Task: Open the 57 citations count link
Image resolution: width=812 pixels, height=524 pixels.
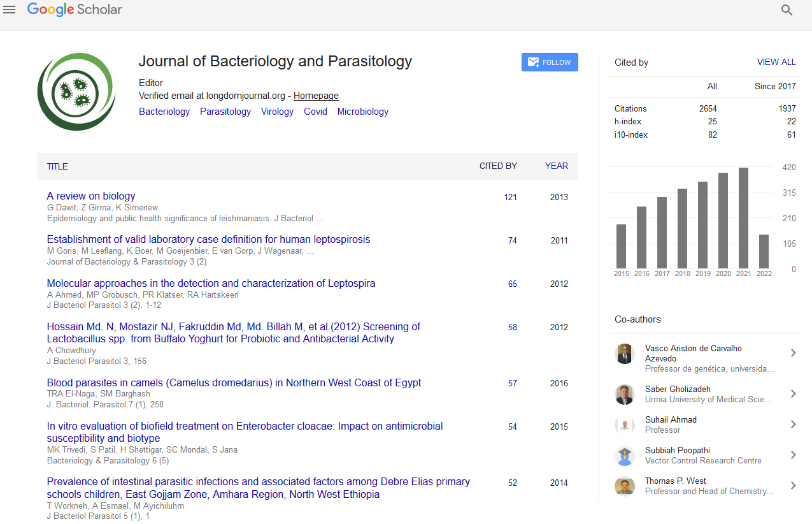Action: [x=513, y=383]
